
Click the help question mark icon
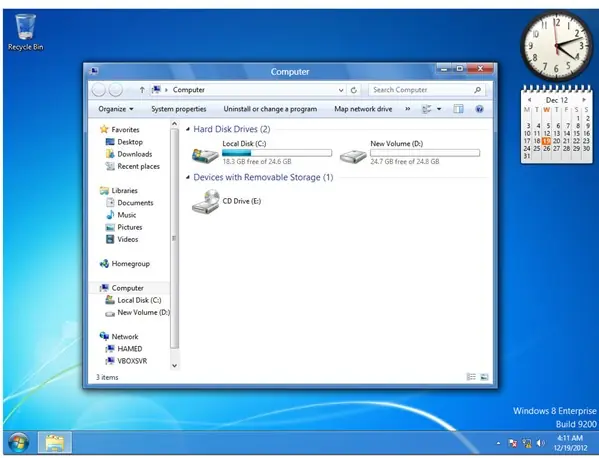(479, 109)
